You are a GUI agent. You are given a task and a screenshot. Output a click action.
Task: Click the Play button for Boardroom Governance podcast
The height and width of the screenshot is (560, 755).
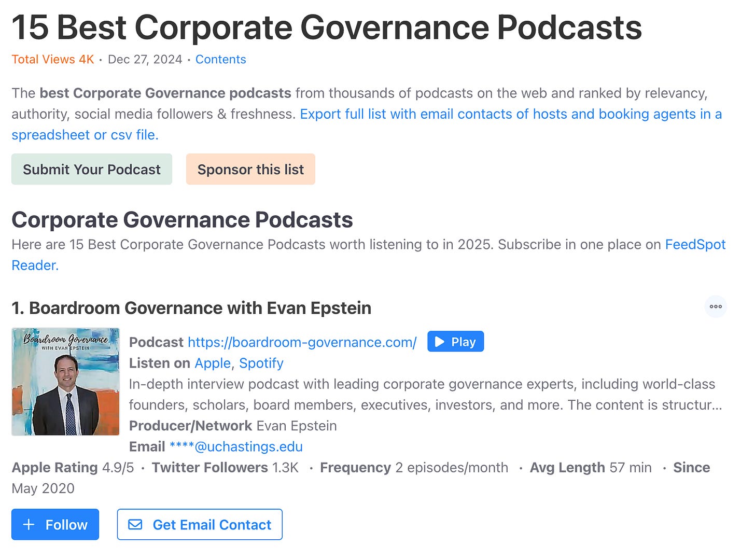[455, 342]
